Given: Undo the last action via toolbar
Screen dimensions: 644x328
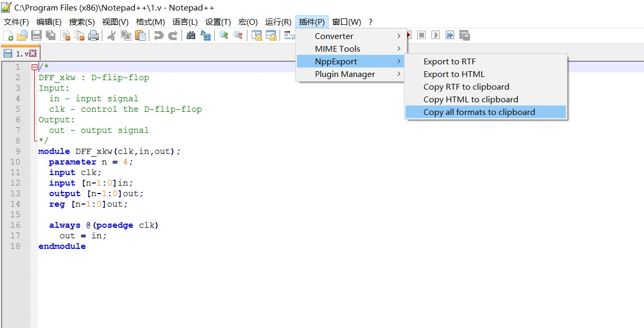Looking at the screenshot, I should 158,36.
